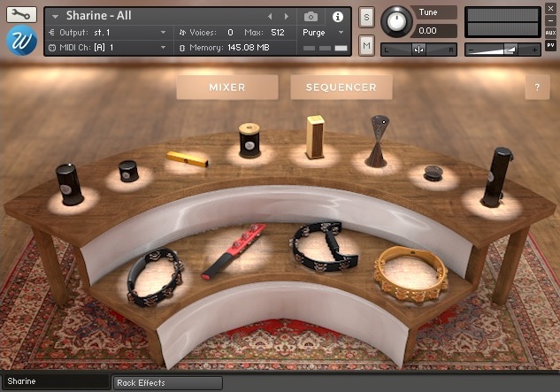Adjust the output volume slider
Viewport: 560px width, 392px height.
[502, 50]
